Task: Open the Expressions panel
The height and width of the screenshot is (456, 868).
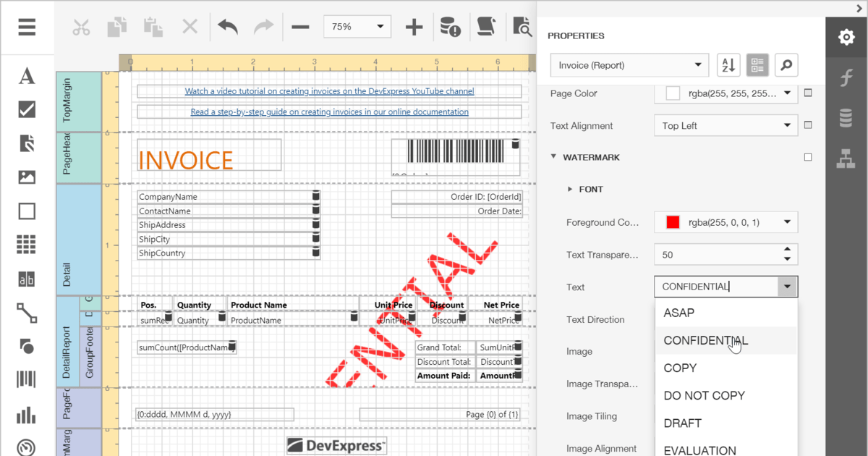Action: 846,77
